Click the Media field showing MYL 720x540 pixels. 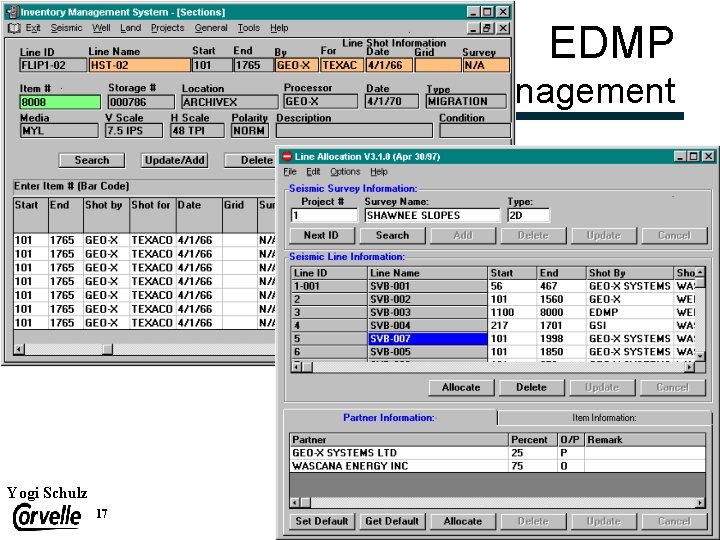tap(59, 131)
